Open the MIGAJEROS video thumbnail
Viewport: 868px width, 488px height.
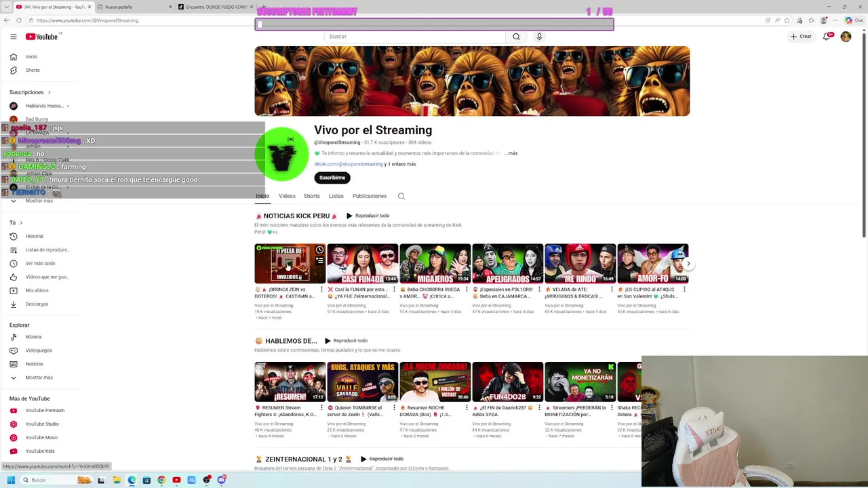click(435, 264)
